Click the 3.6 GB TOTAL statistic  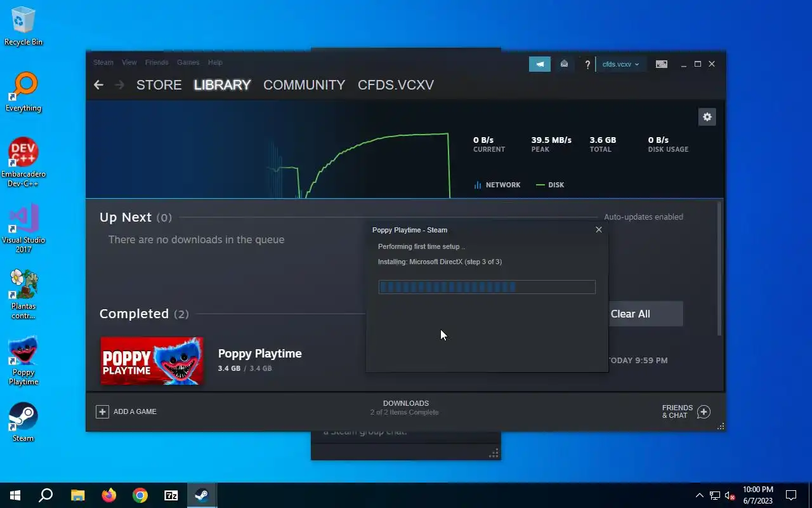coord(603,144)
